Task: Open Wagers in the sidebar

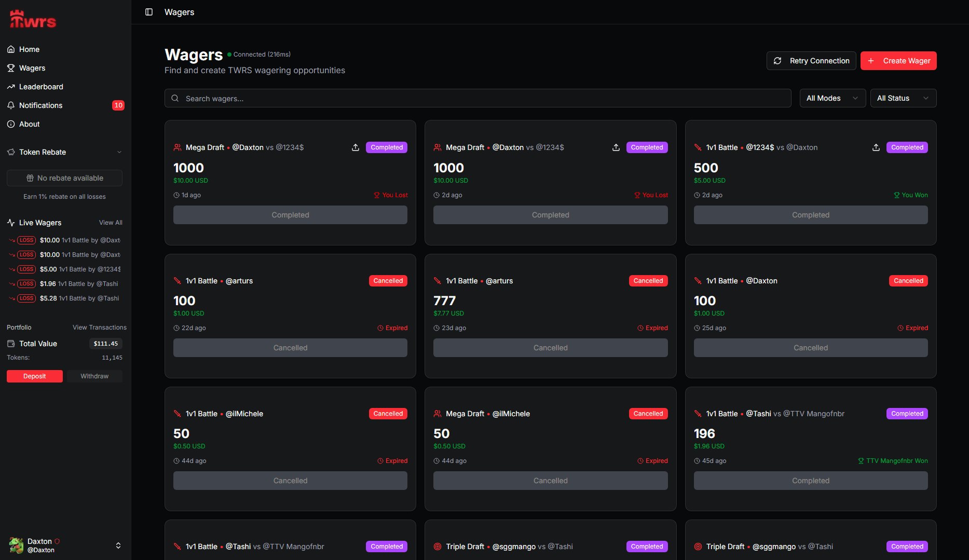Action: (65, 68)
